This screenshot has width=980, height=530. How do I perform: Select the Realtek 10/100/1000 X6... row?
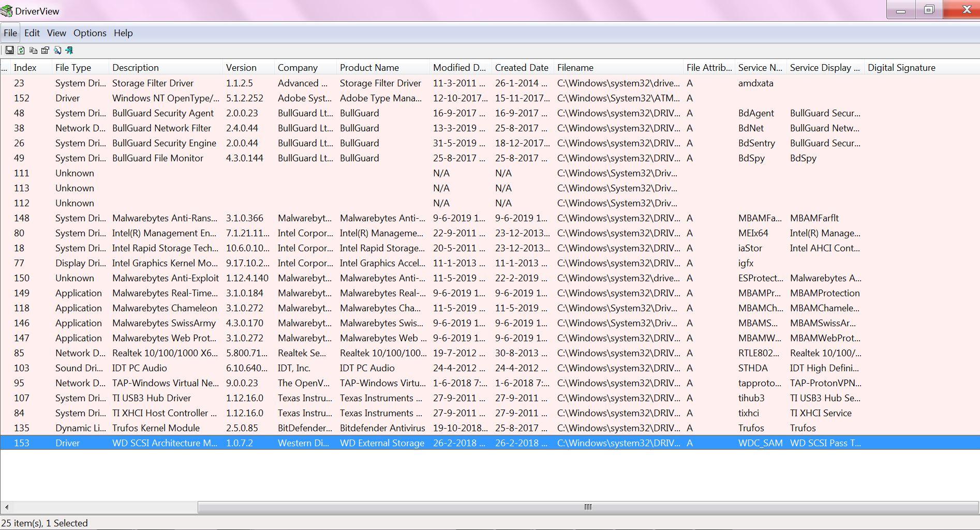(489, 353)
